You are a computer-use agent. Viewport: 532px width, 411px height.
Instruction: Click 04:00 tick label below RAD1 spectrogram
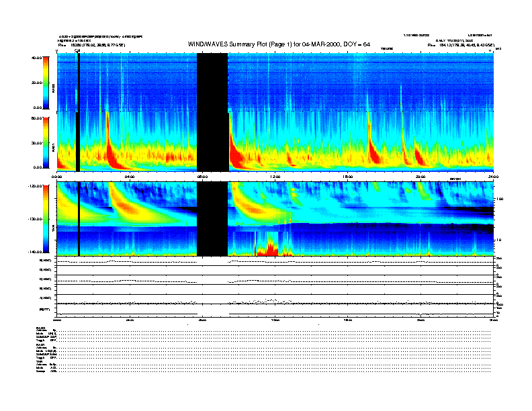130,177
